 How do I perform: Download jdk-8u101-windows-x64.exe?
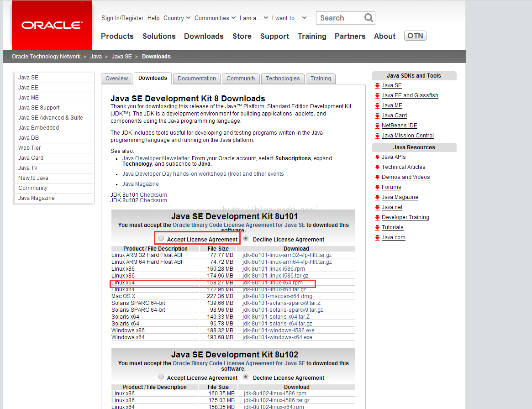pyautogui.click(x=277, y=337)
